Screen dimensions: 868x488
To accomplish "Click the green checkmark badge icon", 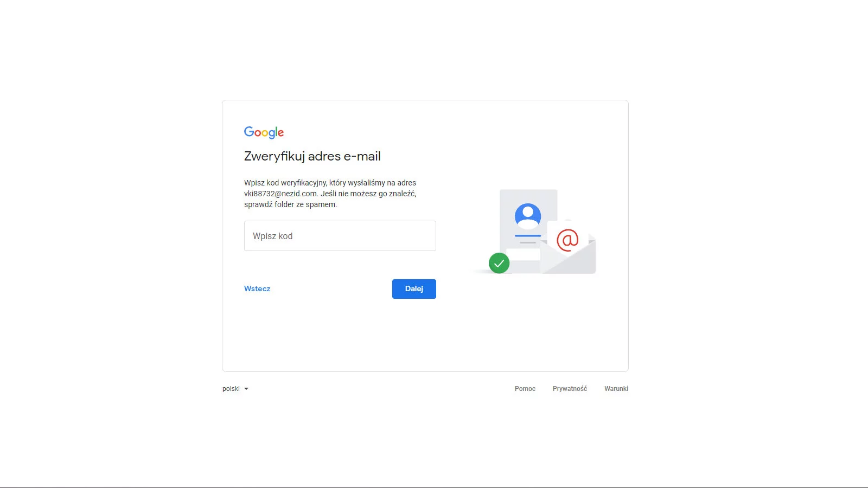I will pyautogui.click(x=499, y=263).
